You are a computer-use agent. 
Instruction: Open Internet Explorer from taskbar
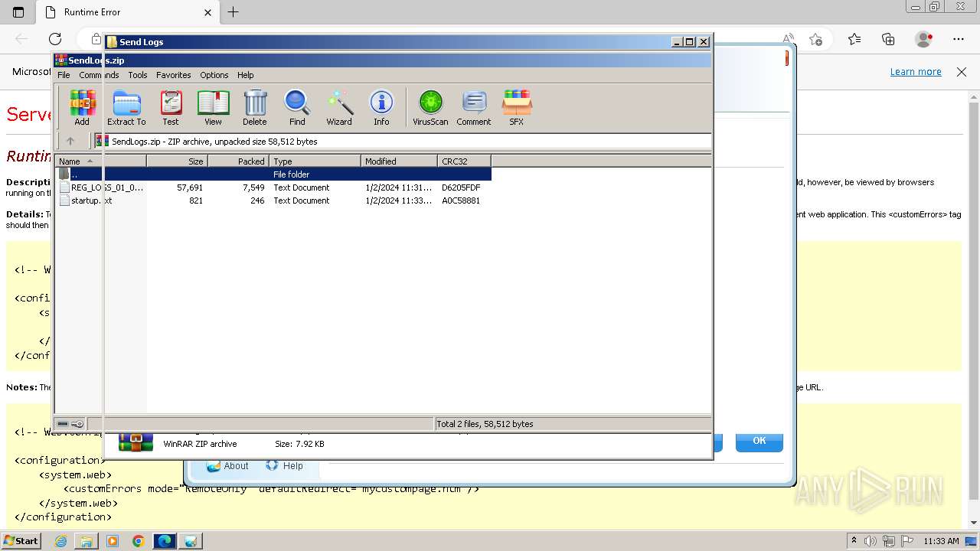tap(60, 541)
